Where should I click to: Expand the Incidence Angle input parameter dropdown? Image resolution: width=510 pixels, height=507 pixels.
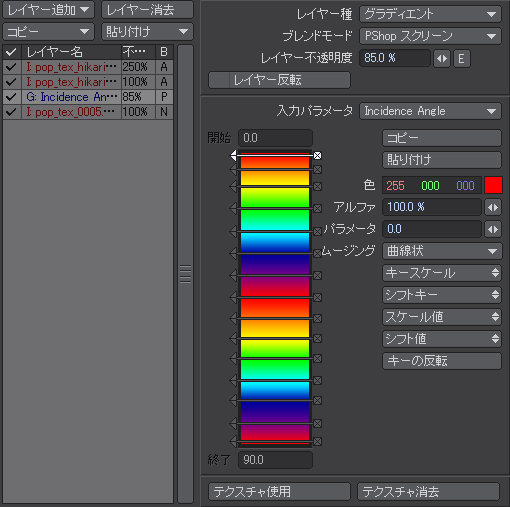click(430, 111)
